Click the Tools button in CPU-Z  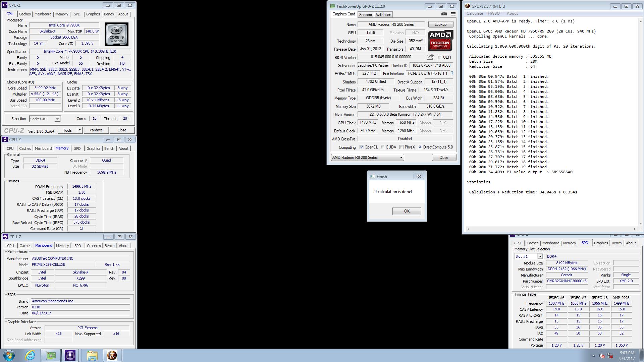pos(67,130)
